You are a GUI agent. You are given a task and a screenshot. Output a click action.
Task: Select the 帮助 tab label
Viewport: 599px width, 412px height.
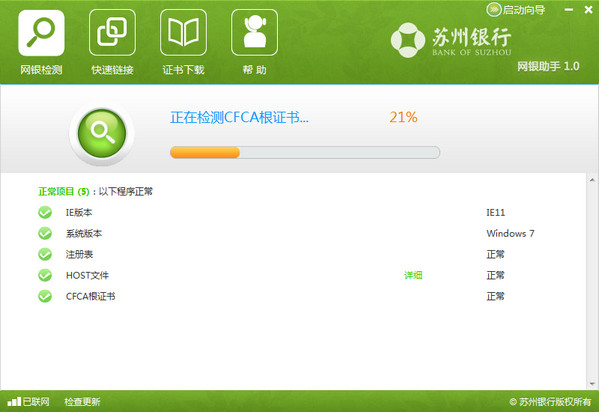[x=254, y=70]
